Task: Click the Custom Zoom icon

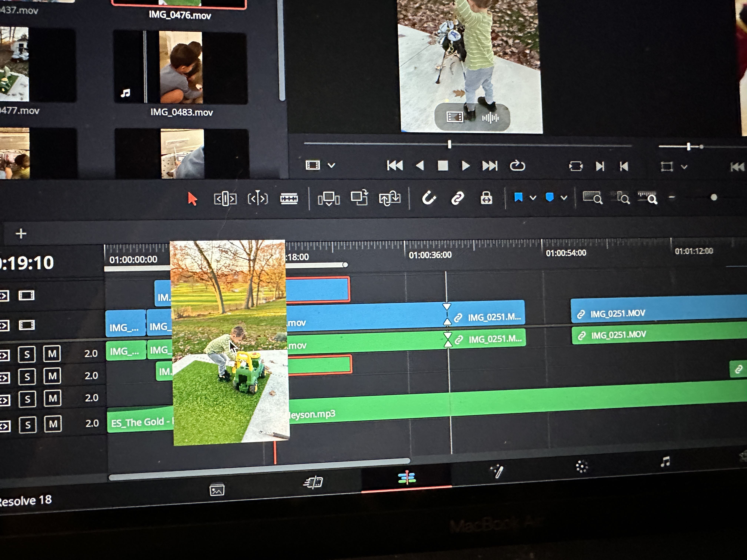Action: 648,197
